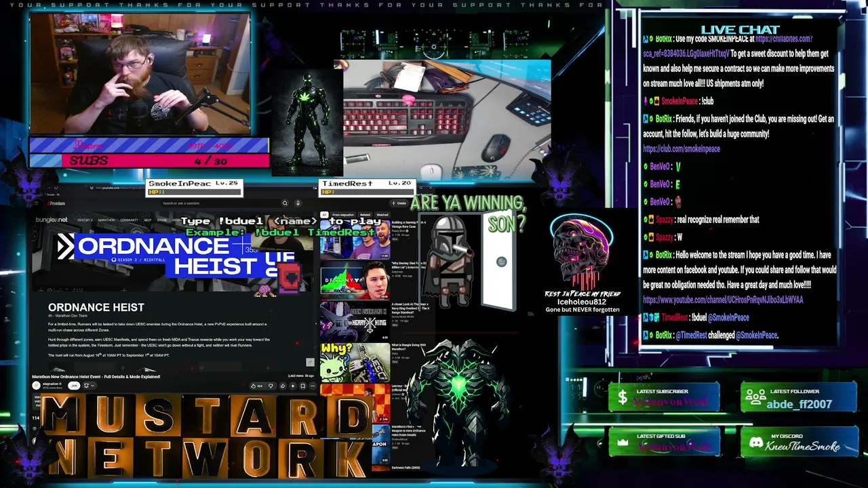Click the sparkle Ask icon under video
This screenshot has height=488, width=868.
tap(293, 386)
